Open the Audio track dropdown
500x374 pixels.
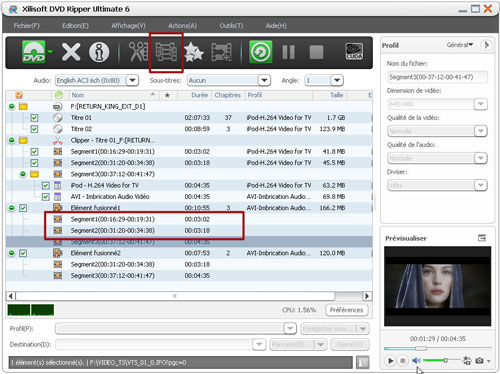tap(132, 80)
